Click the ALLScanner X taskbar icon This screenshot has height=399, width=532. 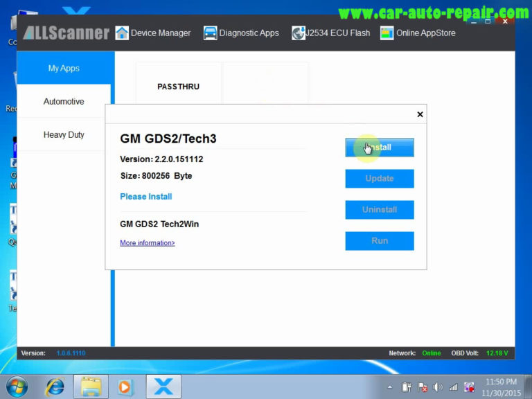163,387
